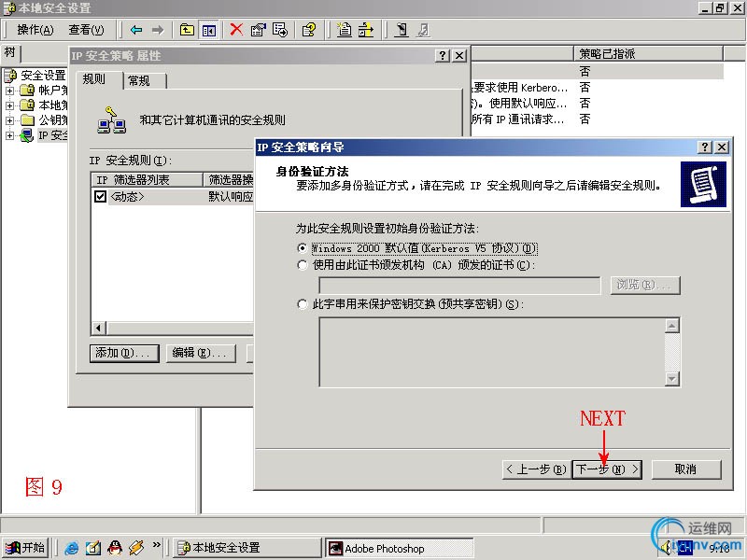Viewport: 747px width, 560px height.
Task: Expand the 公钥策略 tree node
Action: coord(9,120)
